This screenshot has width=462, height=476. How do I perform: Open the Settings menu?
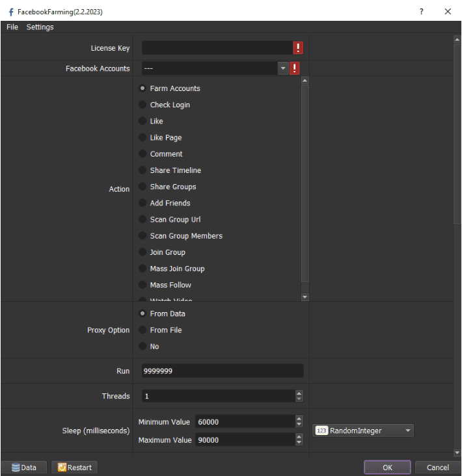tap(40, 27)
